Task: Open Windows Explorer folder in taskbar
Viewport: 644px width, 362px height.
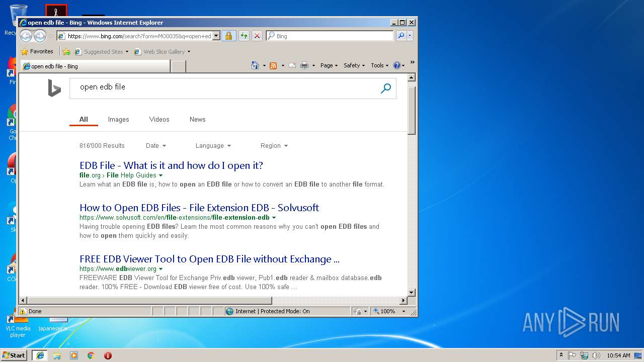Action: click(x=57, y=355)
